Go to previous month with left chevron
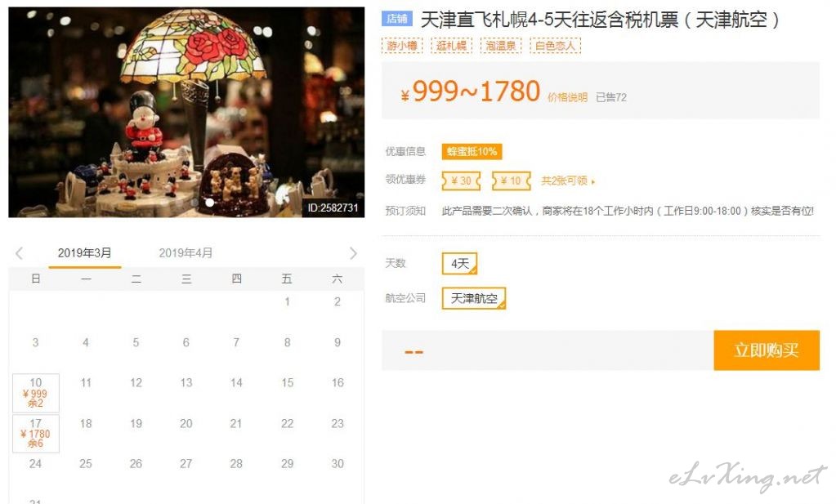Image resolution: width=836 pixels, height=504 pixels. pos(19,253)
